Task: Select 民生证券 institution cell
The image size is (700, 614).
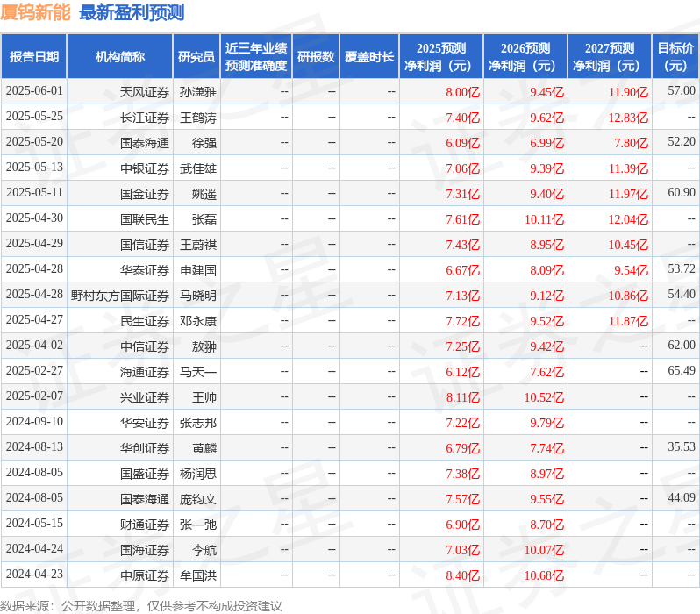Action: 145,321
